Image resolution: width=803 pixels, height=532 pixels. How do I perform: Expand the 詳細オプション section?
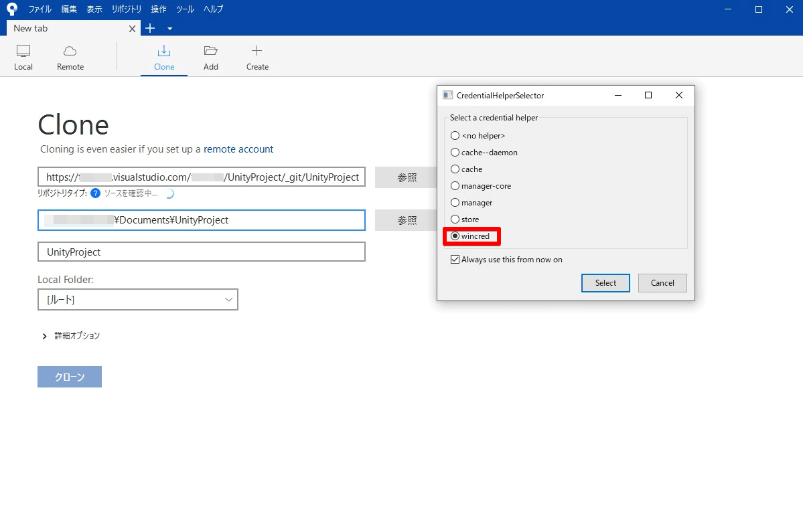pyautogui.click(x=45, y=336)
